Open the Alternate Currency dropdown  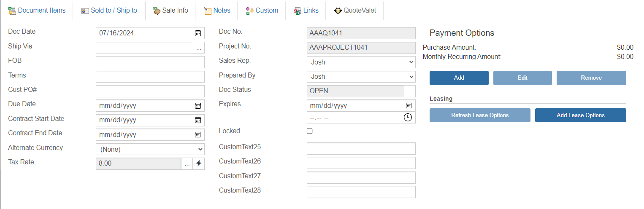click(x=150, y=149)
